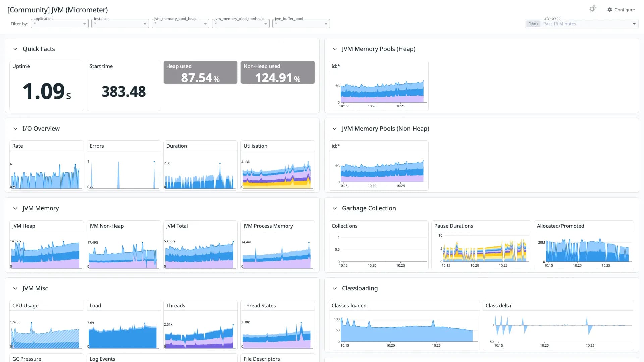Click the theme toggle sun icon
Viewport: 644px width, 362px height.
click(592, 9)
